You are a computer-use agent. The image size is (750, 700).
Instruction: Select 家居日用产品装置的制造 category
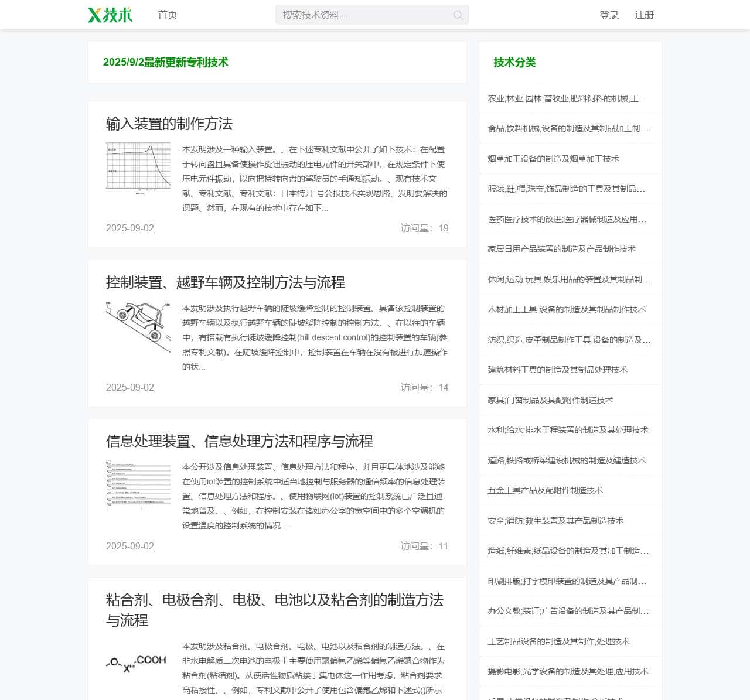point(561,249)
